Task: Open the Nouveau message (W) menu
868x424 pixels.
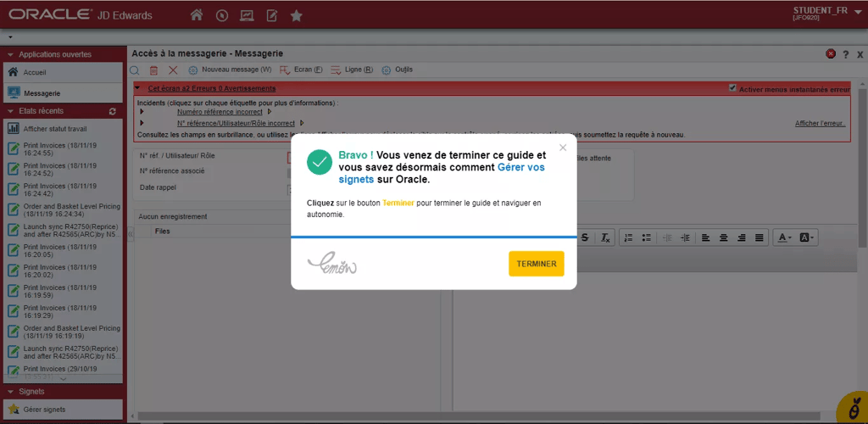Action: point(231,70)
